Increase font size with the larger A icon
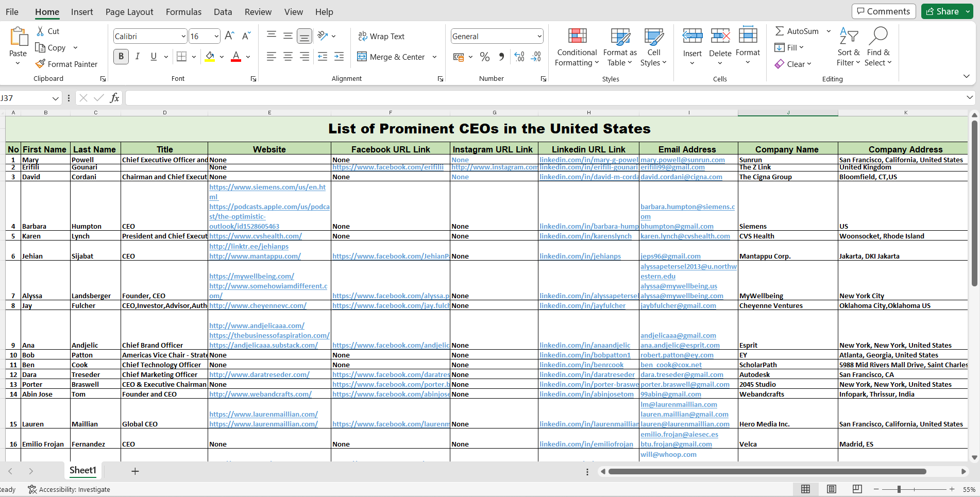 coord(230,36)
